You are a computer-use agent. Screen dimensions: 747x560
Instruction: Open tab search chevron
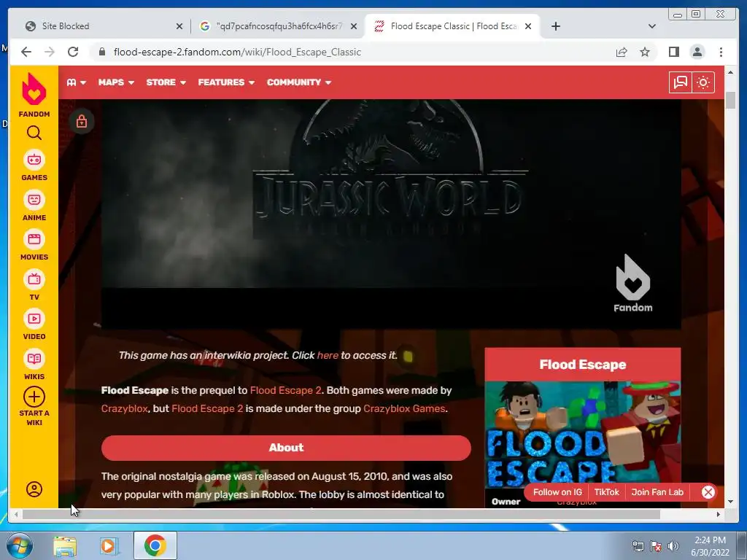[x=652, y=26]
